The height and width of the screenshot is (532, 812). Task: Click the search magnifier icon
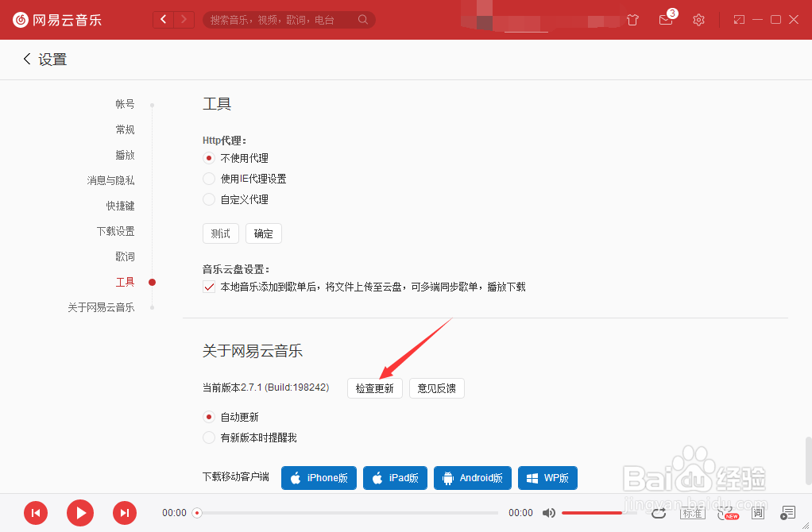tap(363, 20)
